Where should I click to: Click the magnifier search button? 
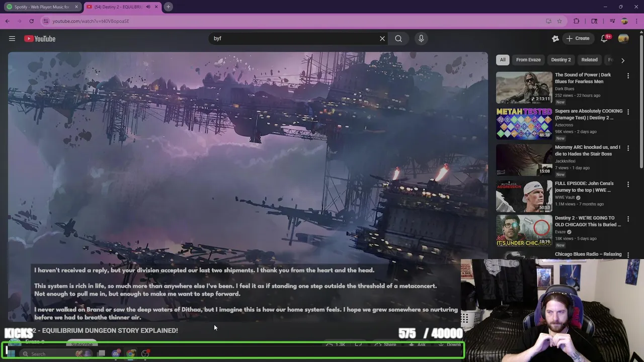pos(398,39)
